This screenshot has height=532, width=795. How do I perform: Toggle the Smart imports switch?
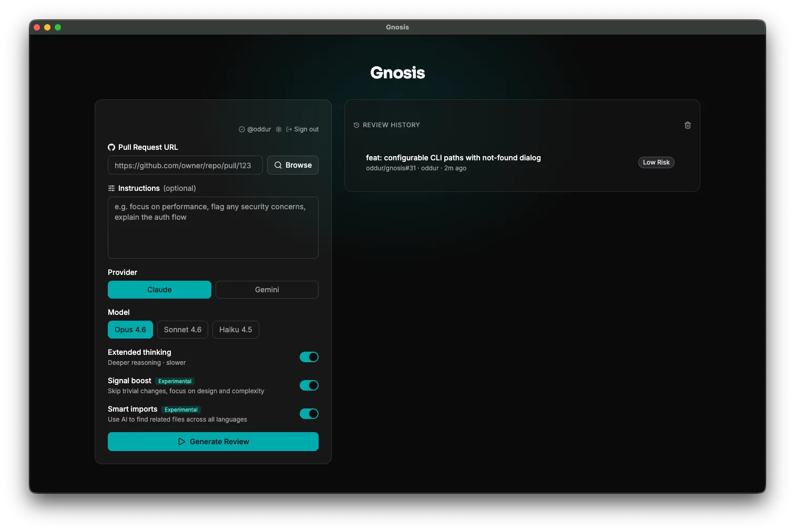pos(309,414)
